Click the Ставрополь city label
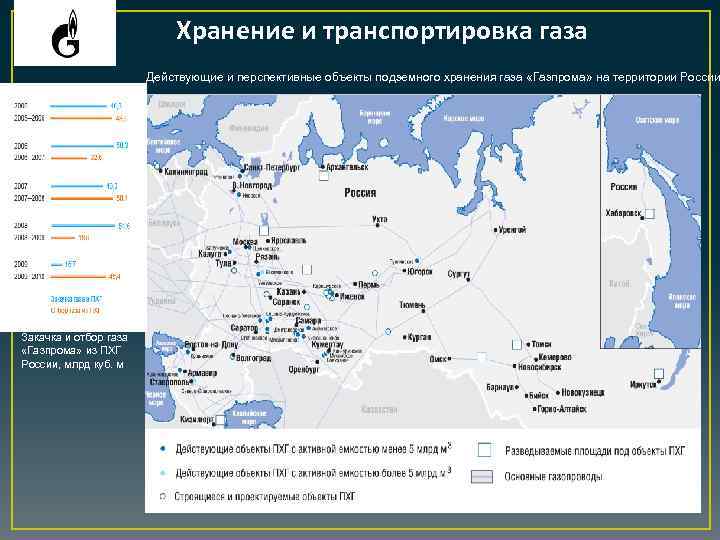 pos(170,382)
